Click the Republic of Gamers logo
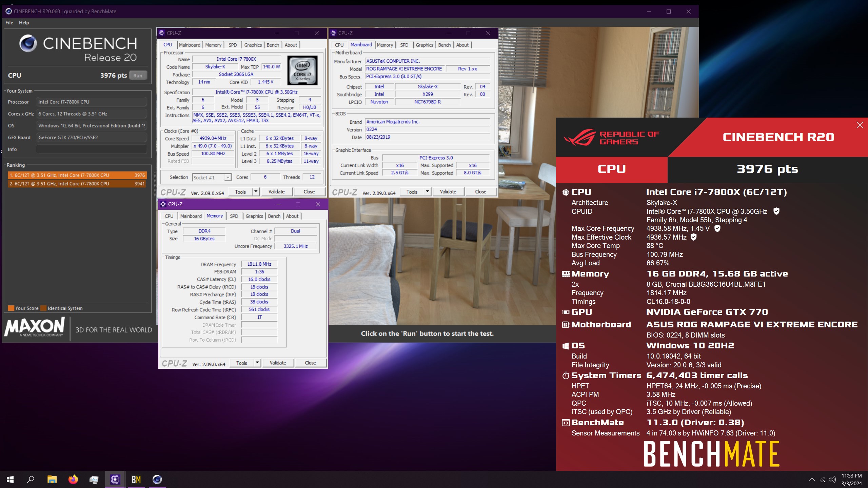The image size is (868, 488). [612, 137]
